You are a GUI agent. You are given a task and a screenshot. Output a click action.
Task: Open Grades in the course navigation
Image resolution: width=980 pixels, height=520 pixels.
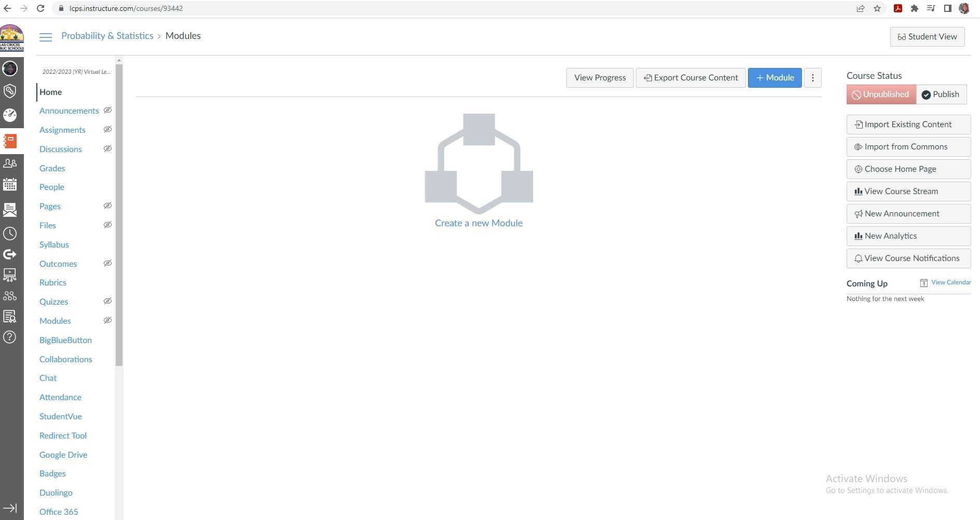pos(52,169)
